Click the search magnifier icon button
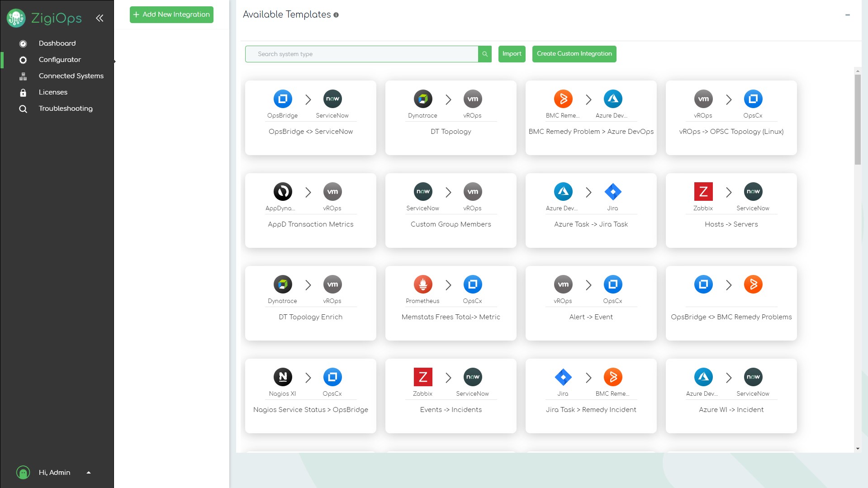 point(484,54)
